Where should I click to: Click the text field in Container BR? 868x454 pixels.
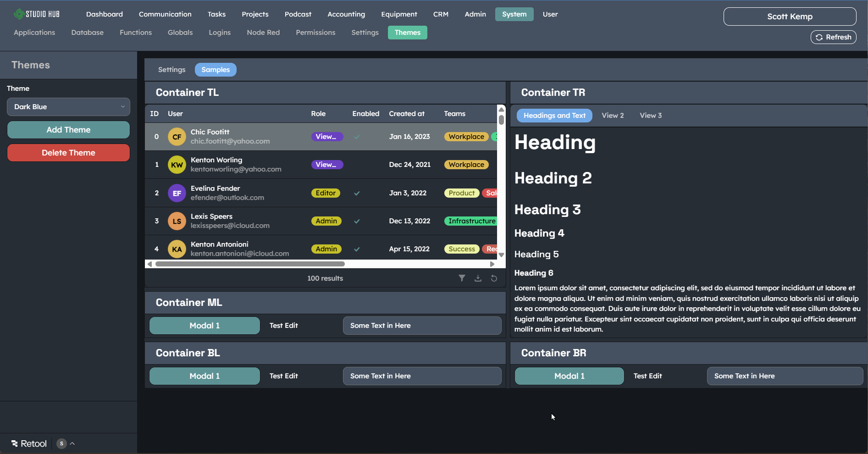click(x=785, y=376)
